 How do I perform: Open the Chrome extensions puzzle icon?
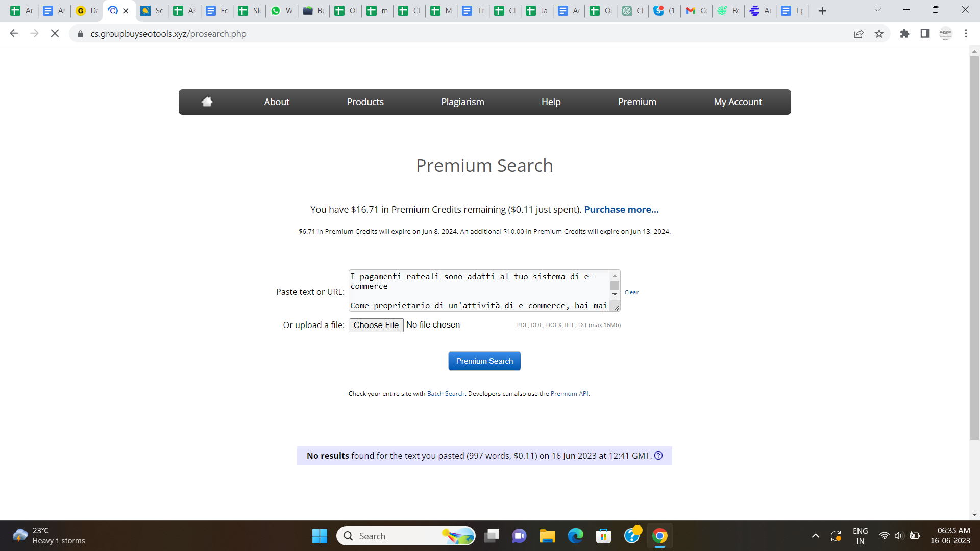(904, 34)
